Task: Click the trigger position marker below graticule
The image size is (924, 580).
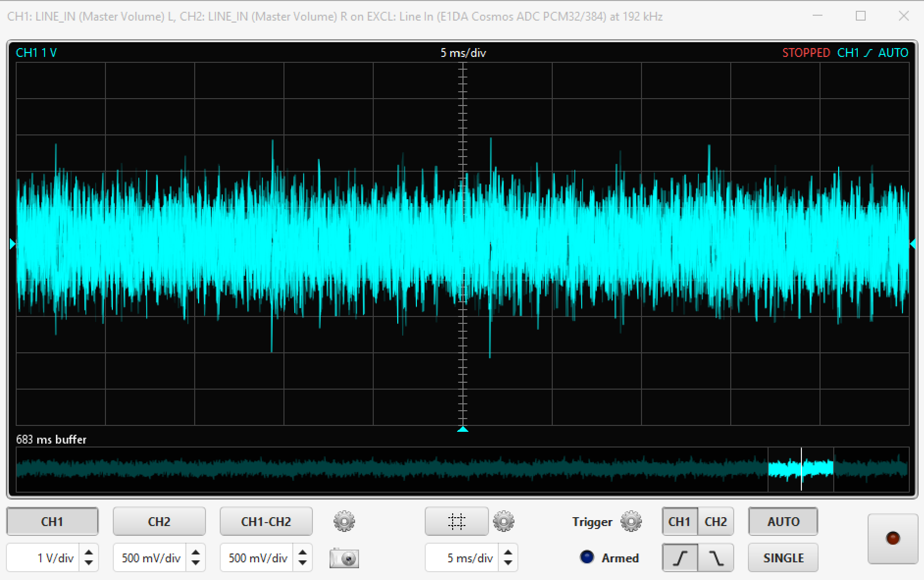Action: [462, 429]
